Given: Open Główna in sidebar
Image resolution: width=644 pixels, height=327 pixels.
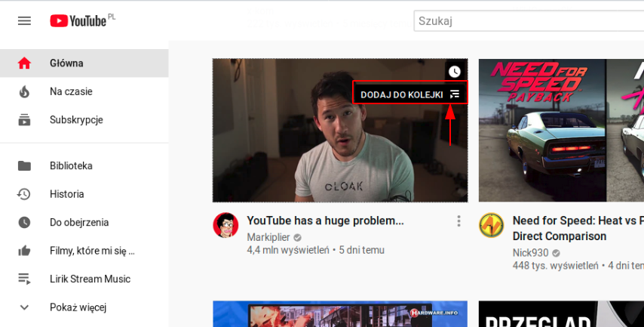Looking at the screenshot, I should point(84,63).
